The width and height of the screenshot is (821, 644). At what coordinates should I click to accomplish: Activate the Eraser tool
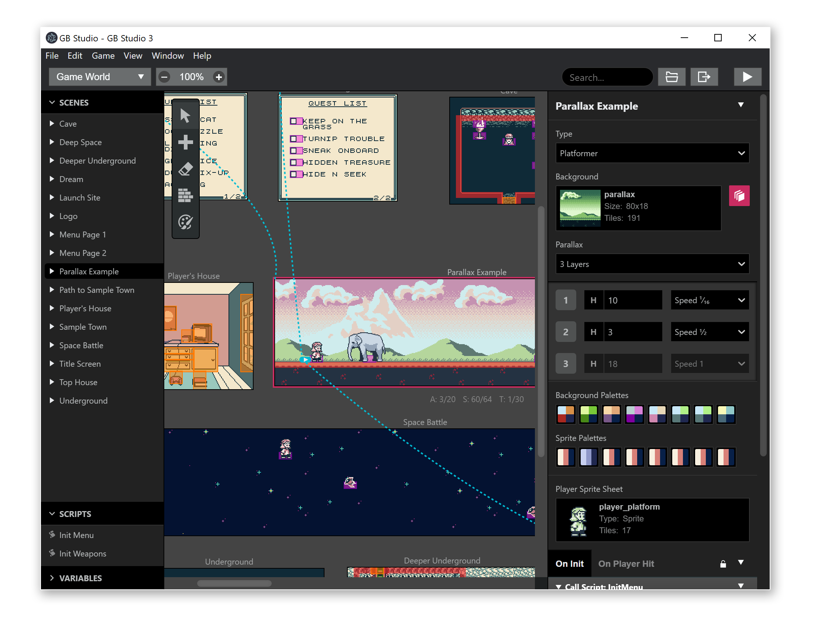tap(185, 169)
